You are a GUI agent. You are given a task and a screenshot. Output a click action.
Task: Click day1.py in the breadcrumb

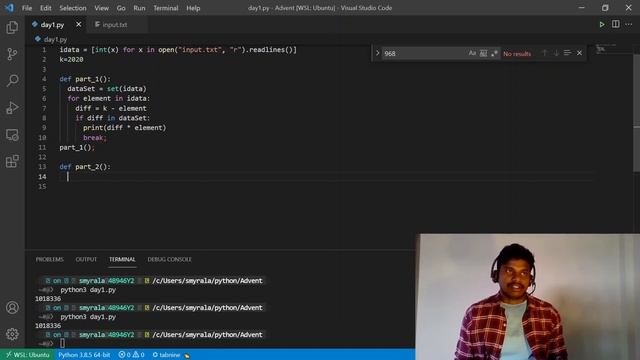[55, 39]
